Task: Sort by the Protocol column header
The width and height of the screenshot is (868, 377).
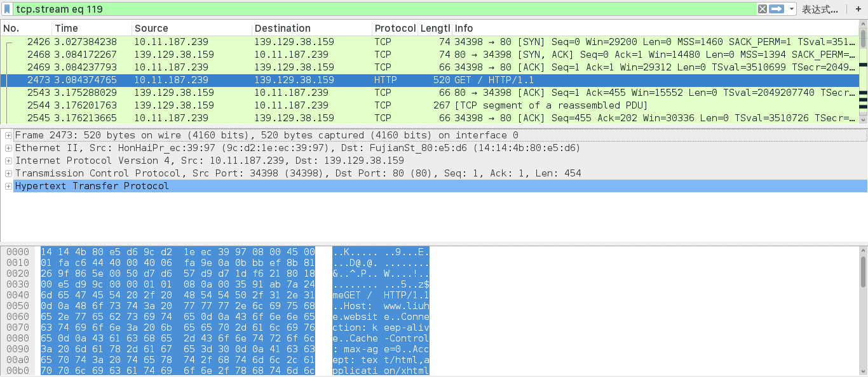Action: pyautogui.click(x=395, y=29)
